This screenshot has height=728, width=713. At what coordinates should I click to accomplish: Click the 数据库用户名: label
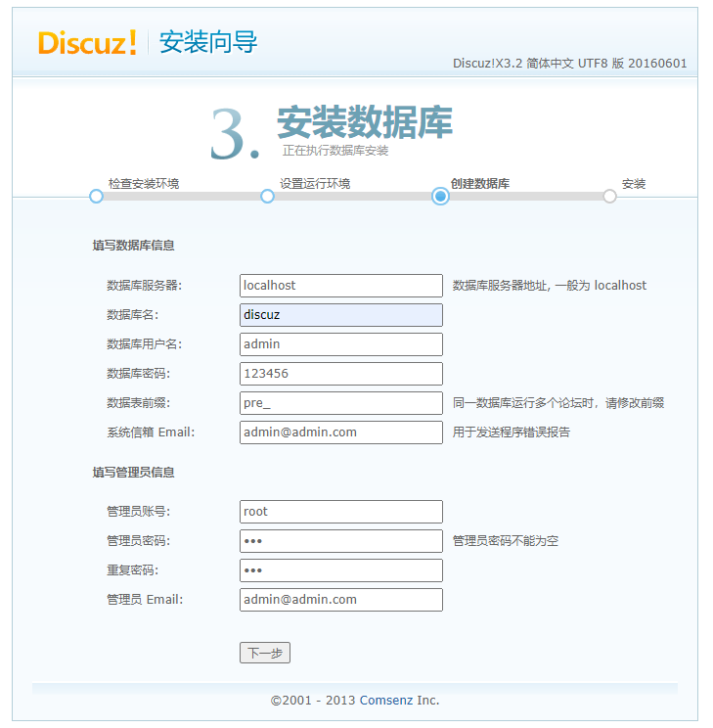tap(145, 344)
